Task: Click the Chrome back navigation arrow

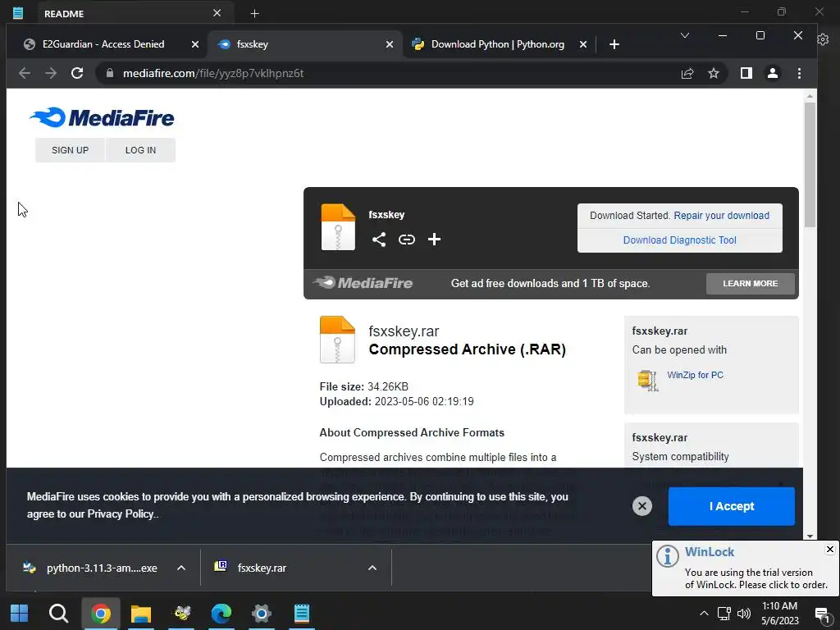Action: [x=24, y=73]
